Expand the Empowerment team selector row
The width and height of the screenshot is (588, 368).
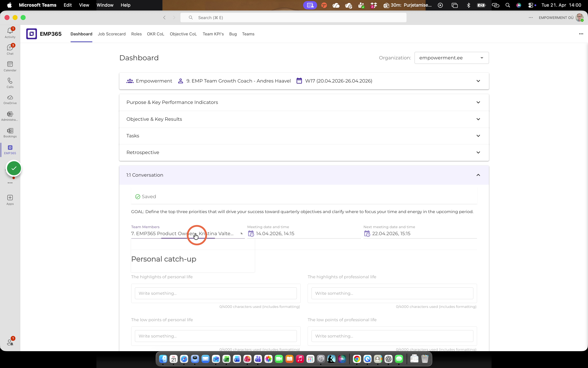(304, 81)
